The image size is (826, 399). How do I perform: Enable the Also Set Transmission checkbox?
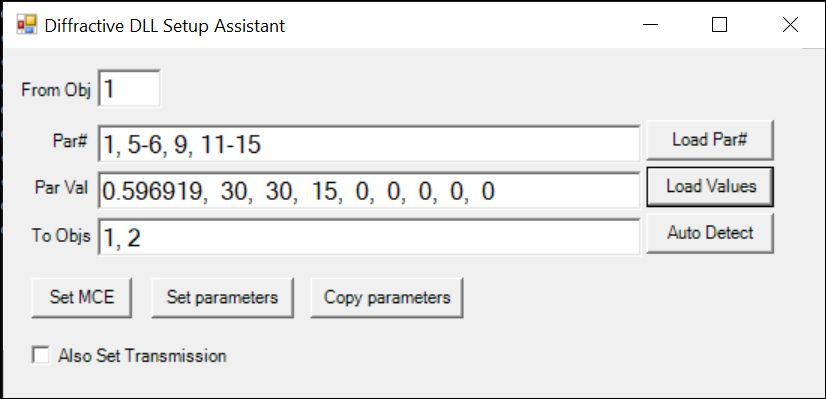[x=41, y=355]
